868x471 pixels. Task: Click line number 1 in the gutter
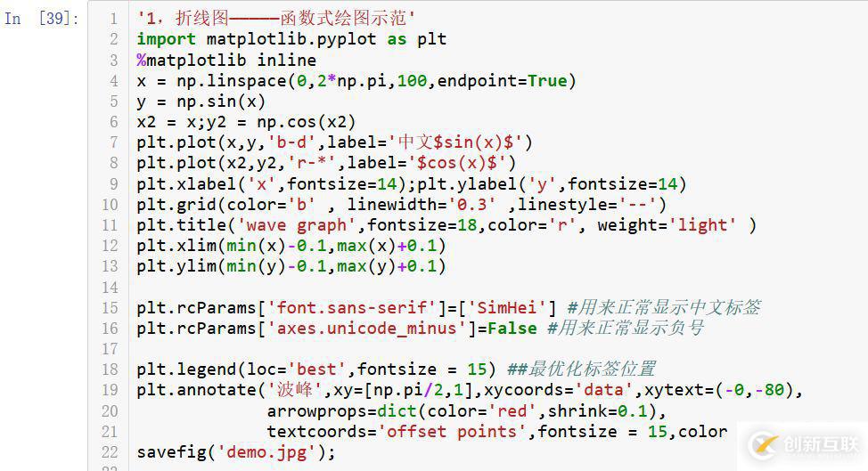pos(113,19)
